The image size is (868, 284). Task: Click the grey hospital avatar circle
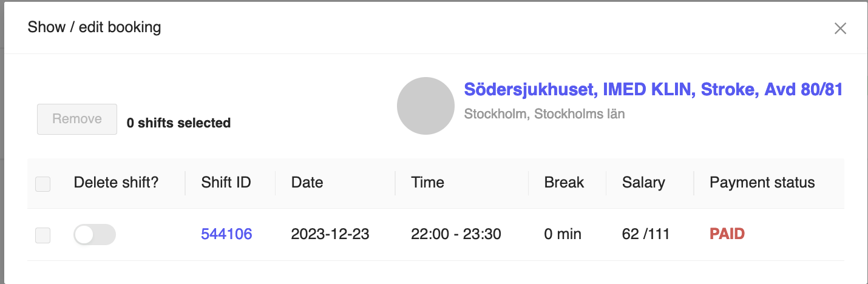coord(426,106)
